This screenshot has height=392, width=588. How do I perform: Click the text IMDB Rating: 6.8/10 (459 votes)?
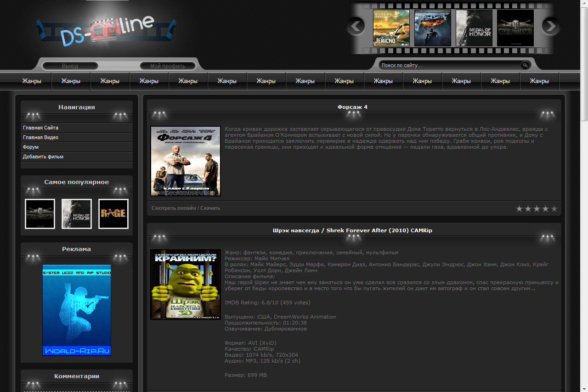click(267, 302)
